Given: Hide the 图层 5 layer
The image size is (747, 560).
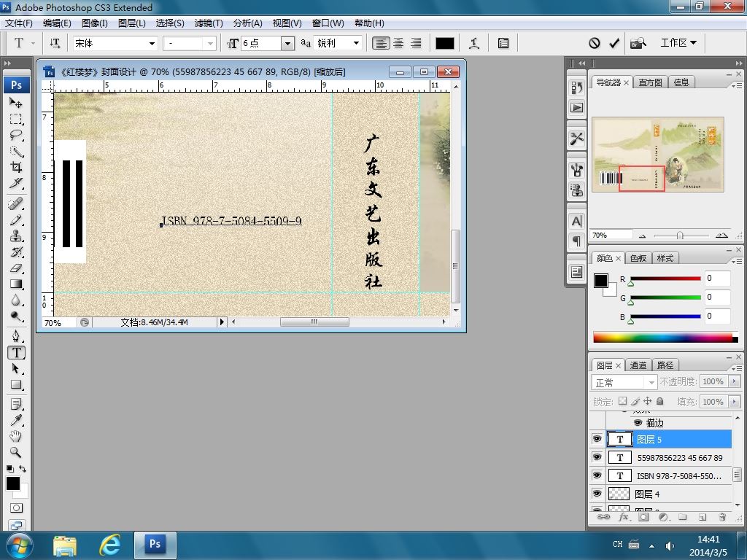Looking at the screenshot, I should click(597, 439).
